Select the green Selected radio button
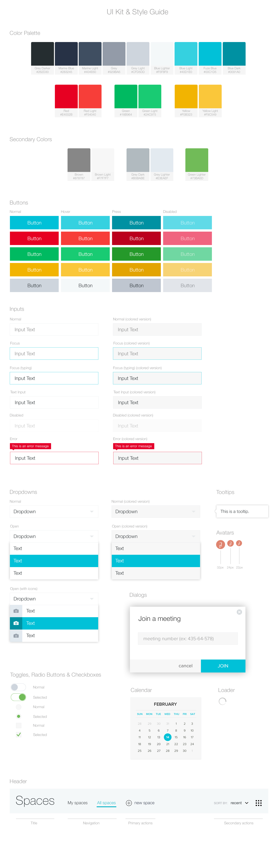Viewport: 277px width, 868px height. click(19, 716)
